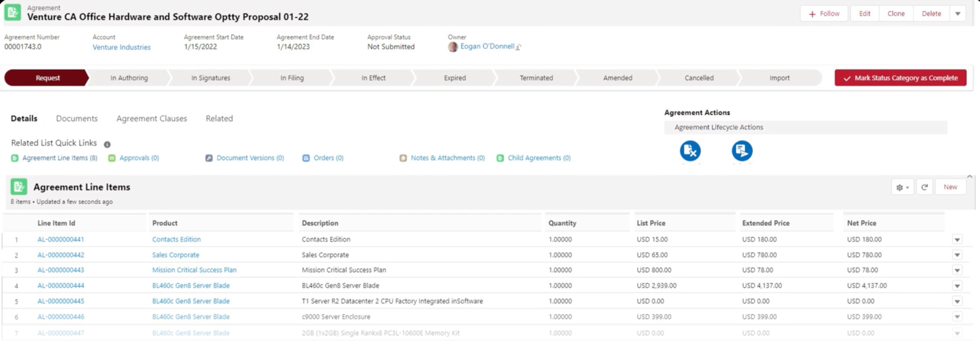The width and height of the screenshot is (980, 352).
Task: Sort by the Quantity column header
Action: pos(562,223)
